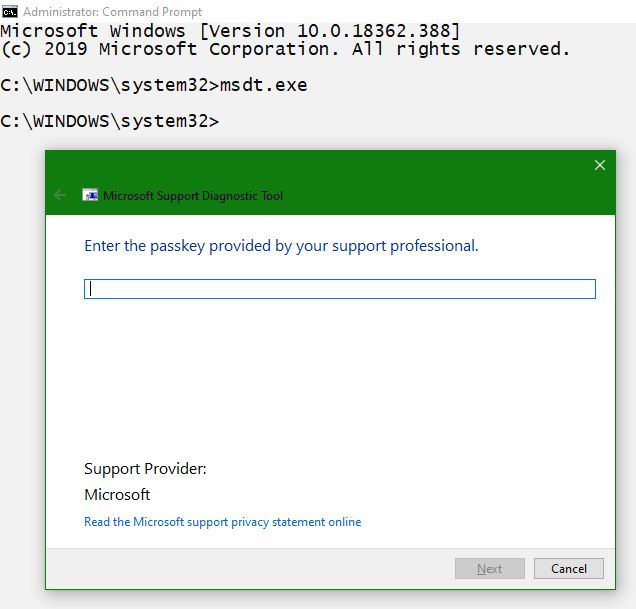Click the 'Microsoft' provider name text

117,495
